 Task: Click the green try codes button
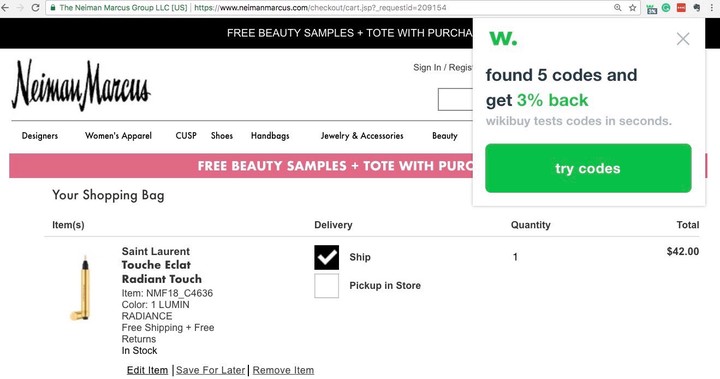click(x=588, y=168)
